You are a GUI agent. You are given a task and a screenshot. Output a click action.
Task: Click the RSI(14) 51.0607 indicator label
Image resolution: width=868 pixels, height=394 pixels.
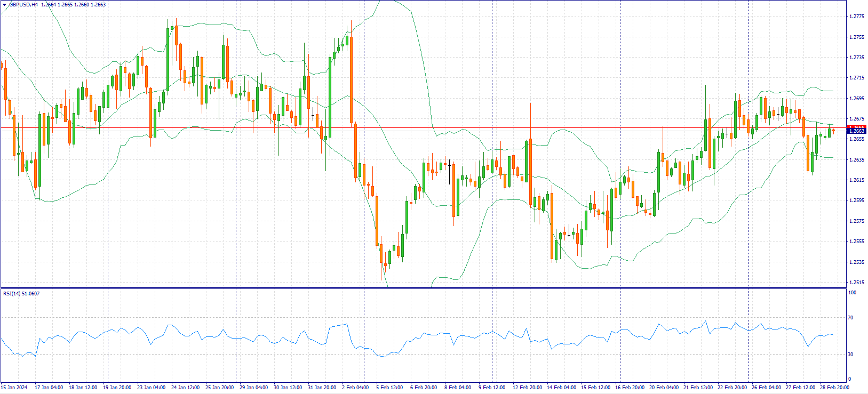[x=21, y=294]
